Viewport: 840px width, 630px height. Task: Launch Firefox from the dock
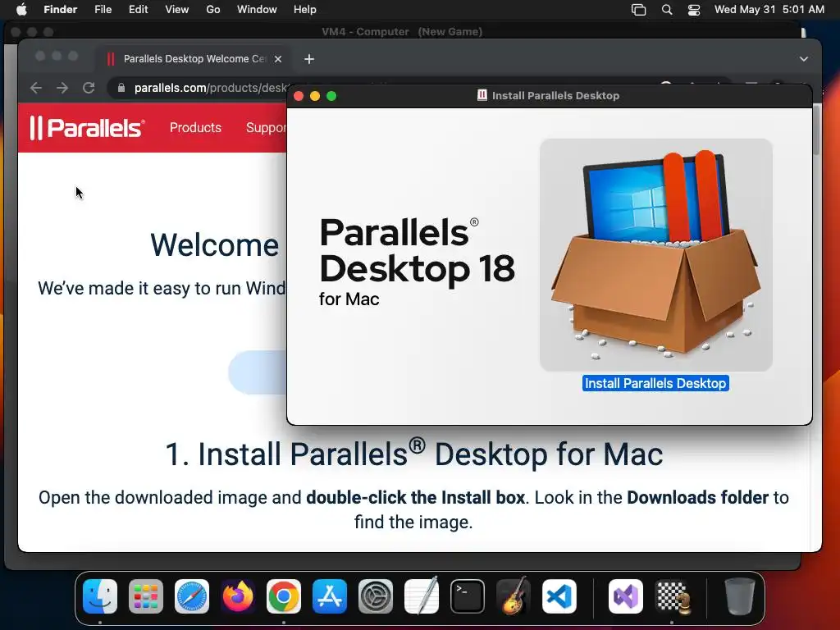(238, 596)
